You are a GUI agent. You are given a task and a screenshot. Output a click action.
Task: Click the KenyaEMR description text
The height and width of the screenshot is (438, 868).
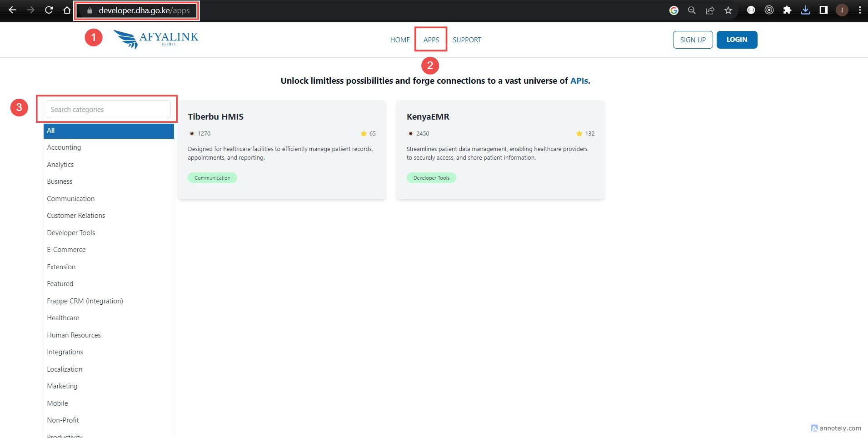497,153
